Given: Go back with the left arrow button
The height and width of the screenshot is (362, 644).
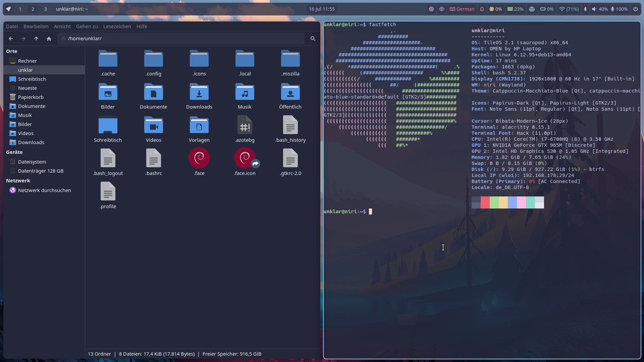Looking at the screenshot, I should pos(11,39).
